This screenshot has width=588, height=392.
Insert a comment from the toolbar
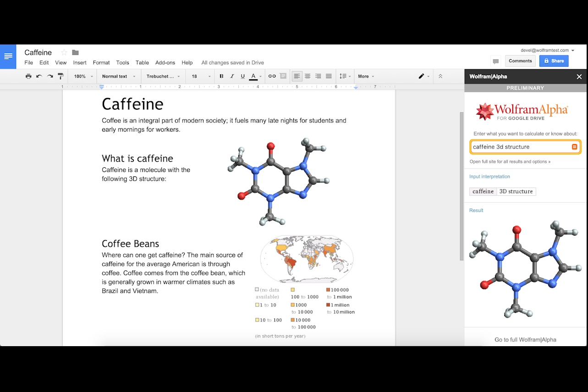coord(283,76)
